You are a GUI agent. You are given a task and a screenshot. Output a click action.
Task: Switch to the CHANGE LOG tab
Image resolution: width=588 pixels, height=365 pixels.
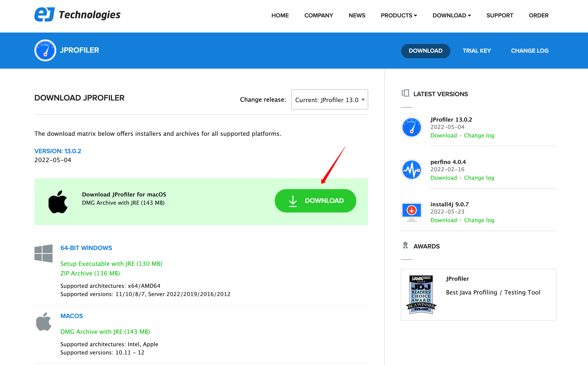pyautogui.click(x=530, y=51)
